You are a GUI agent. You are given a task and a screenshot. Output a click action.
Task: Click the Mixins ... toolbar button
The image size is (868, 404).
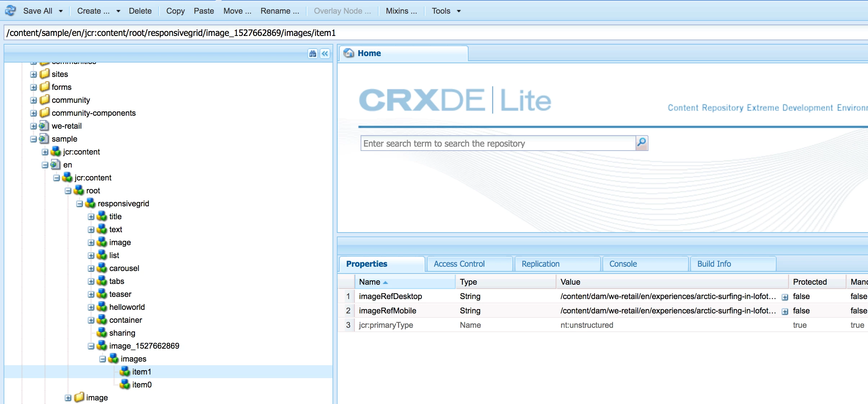[401, 11]
